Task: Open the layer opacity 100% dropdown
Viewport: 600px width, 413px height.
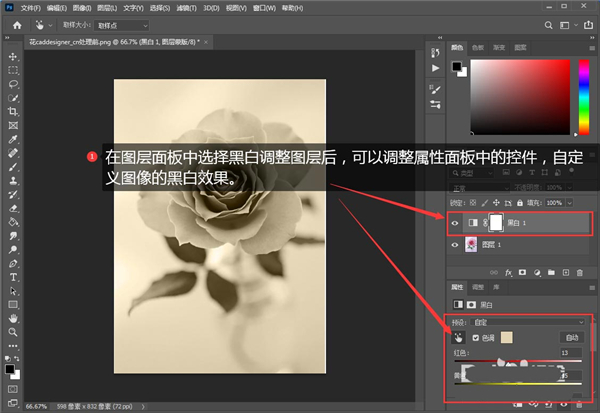Action: pos(568,186)
